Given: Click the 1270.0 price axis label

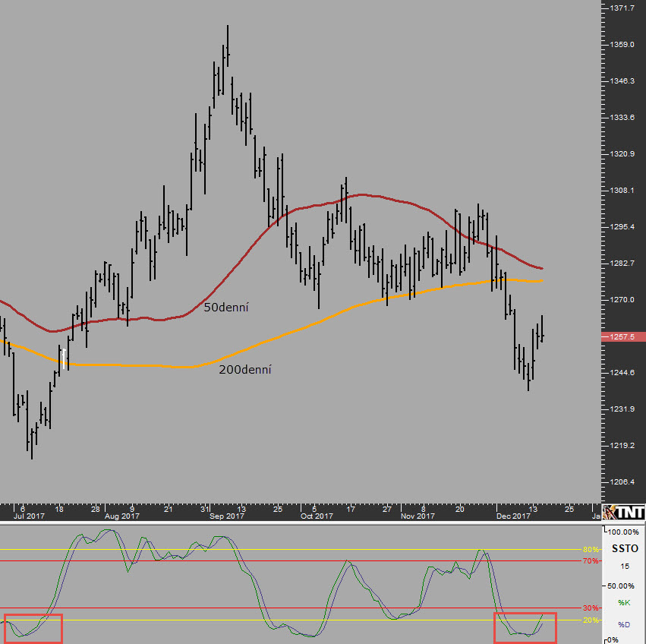Looking at the screenshot, I should (622, 300).
